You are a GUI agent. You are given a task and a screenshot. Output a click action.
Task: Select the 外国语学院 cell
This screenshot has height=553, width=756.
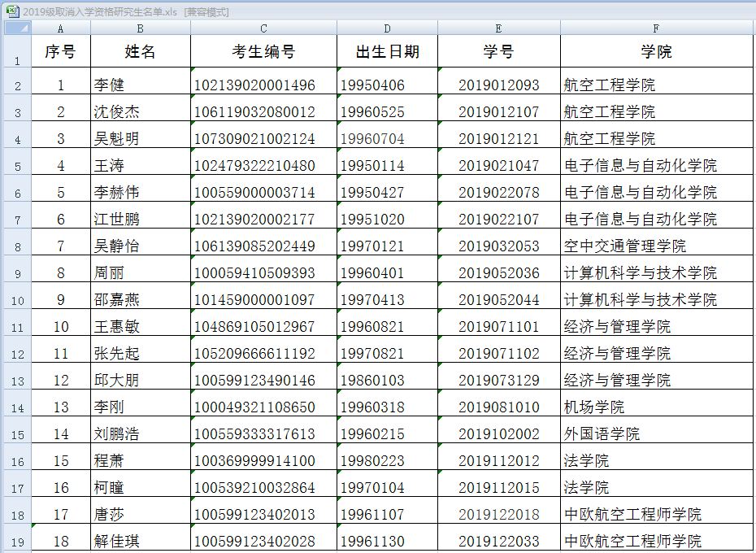point(657,433)
